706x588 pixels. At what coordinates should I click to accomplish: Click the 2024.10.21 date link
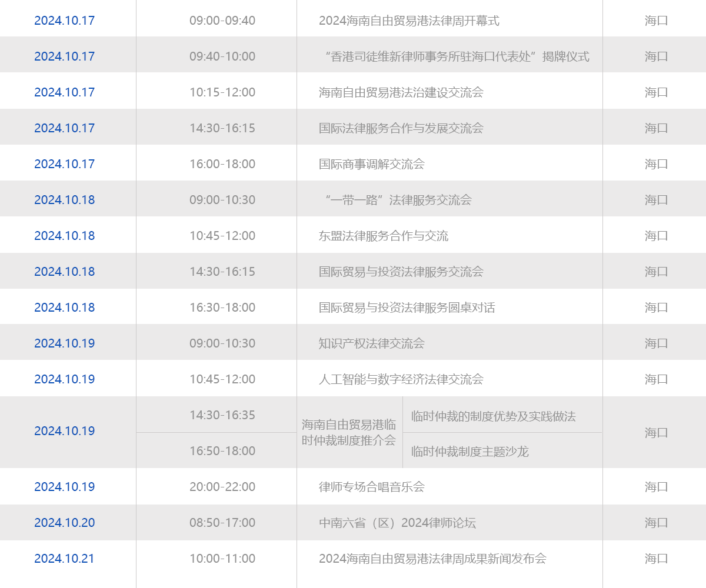[x=64, y=559]
